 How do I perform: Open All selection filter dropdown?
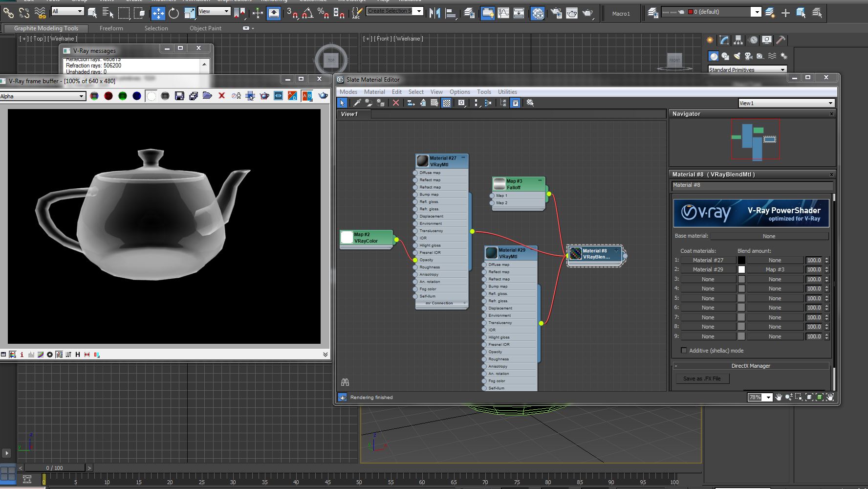click(68, 11)
